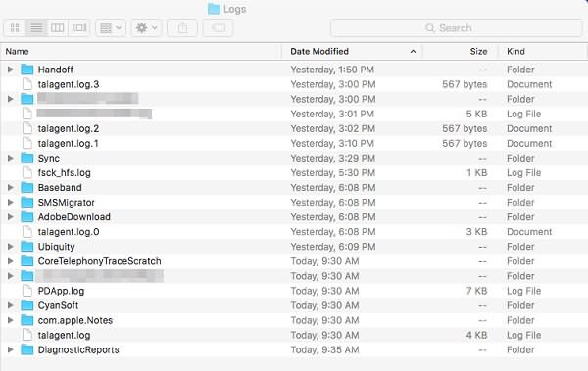Screen dimensions: 588x371
Task: Click the date 'Yesterday, 1:50 PM'
Action: (332, 70)
